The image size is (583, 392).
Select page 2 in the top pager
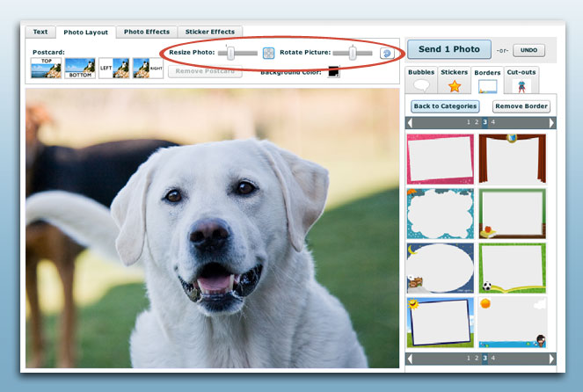pos(477,122)
